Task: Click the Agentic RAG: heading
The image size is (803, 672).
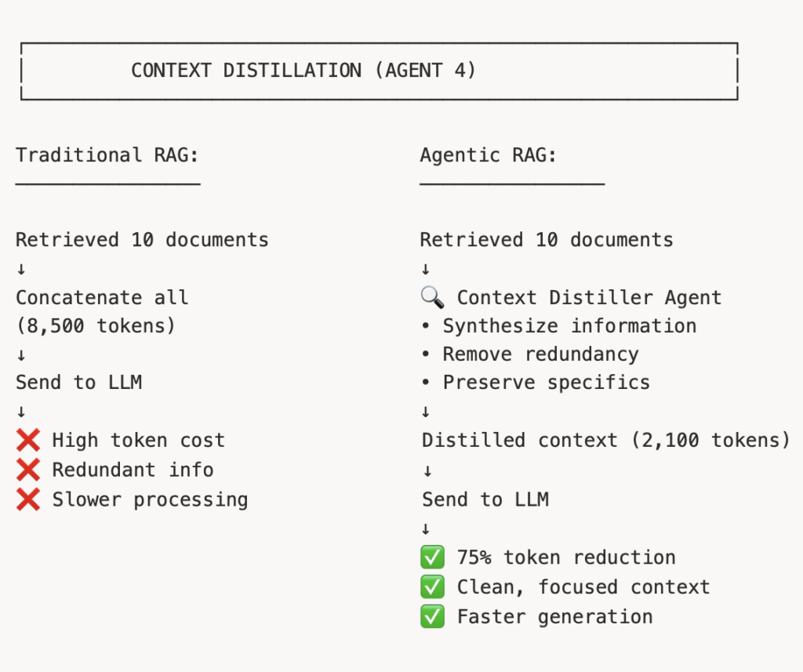Action: click(489, 154)
